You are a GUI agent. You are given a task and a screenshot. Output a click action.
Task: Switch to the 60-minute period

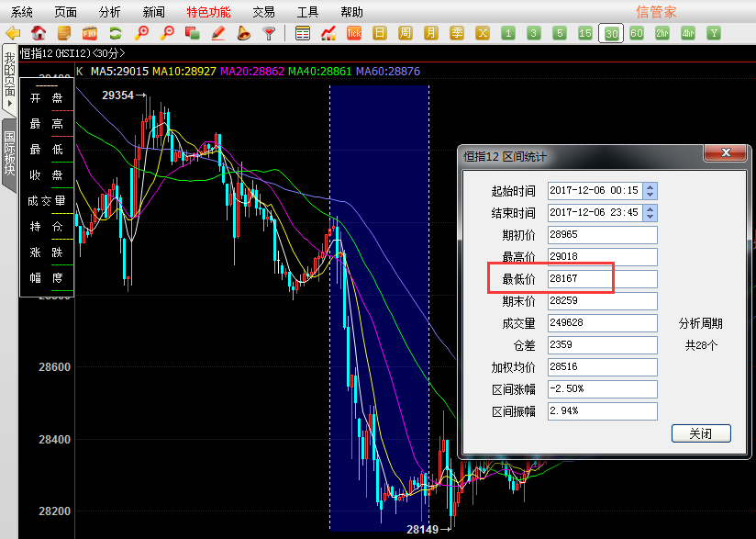click(x=637, y=33)
